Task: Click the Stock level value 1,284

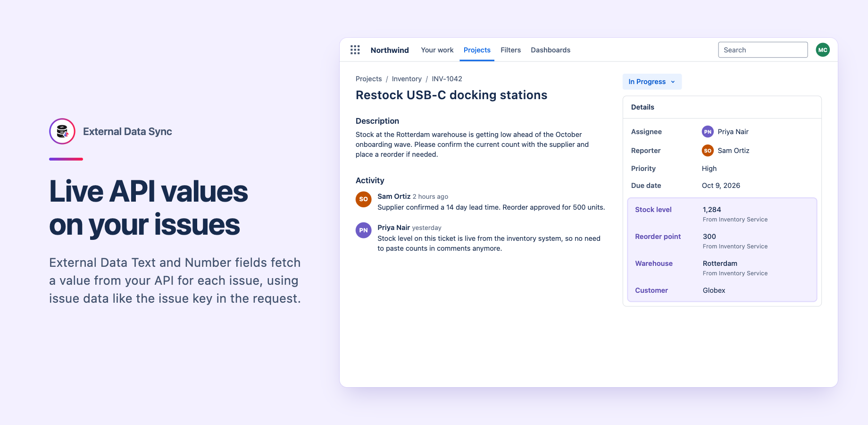Action: point(712,210)
